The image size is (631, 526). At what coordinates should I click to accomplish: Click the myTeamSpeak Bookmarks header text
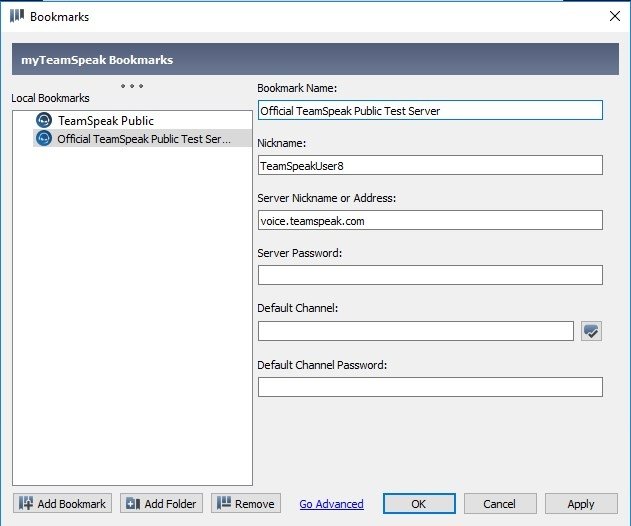coord(97,60)
